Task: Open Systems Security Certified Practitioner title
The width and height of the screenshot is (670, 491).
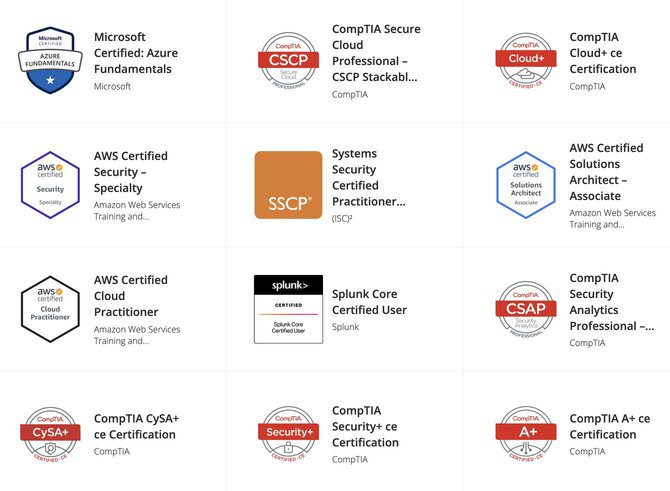Action: pyautogui.click(x=368, y=177)
